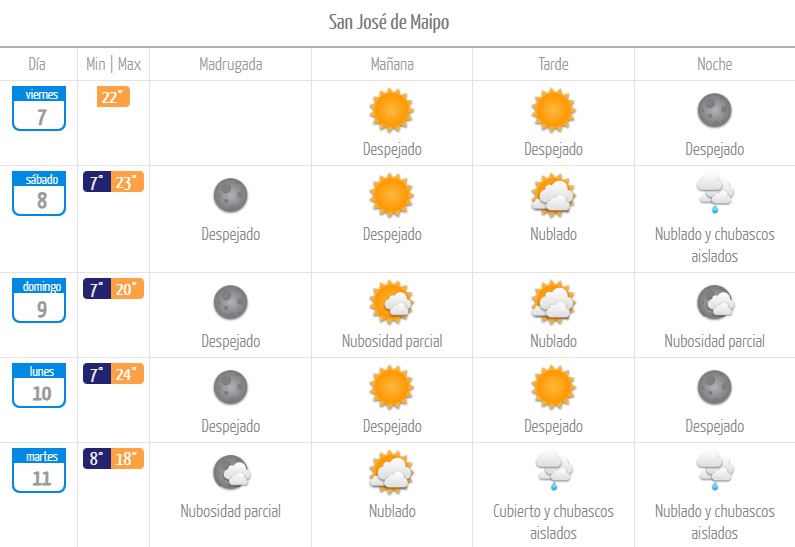
Task: Click the Noche column header
Action: tap(714, 64)
